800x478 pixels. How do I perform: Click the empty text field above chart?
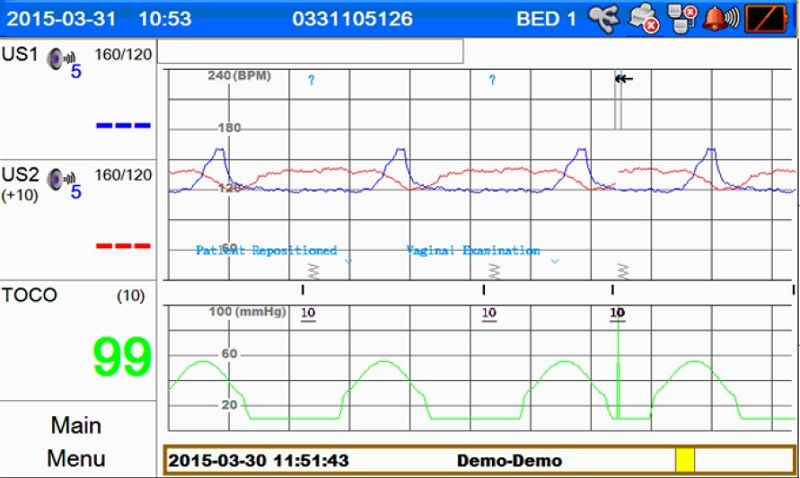click(310, 52)
